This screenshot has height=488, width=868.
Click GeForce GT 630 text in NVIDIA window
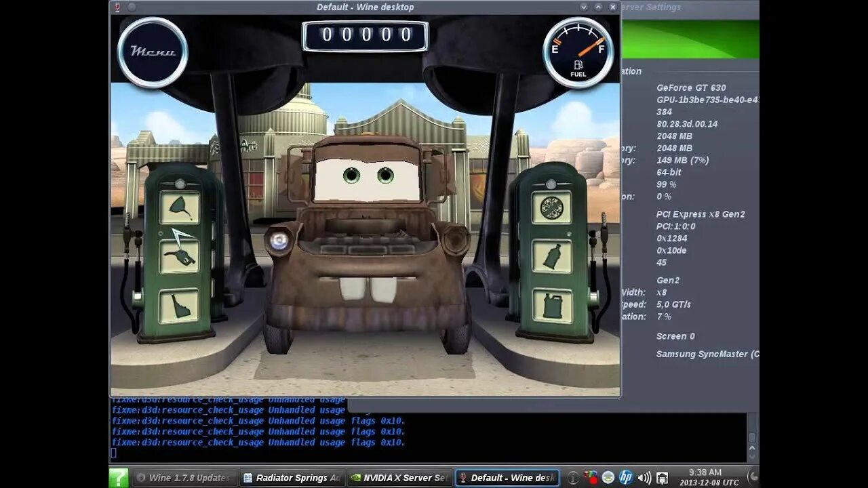691,87
